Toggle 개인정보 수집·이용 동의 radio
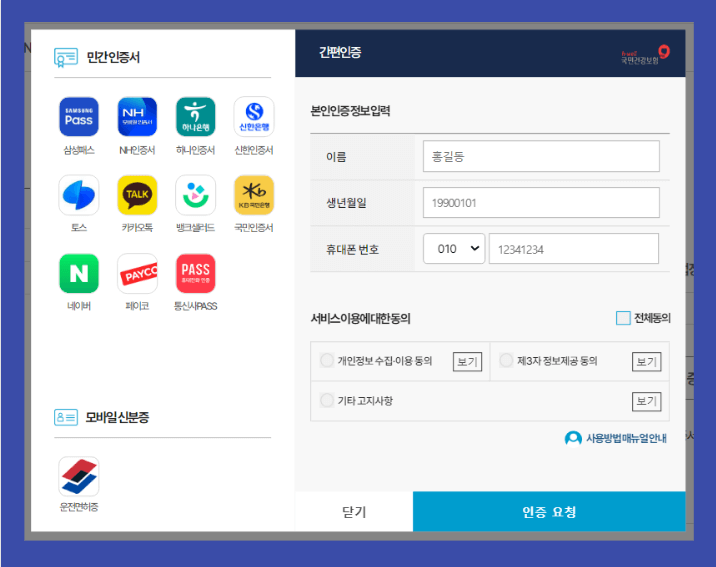This screenshot has width=716, height=567. point(327,361)
